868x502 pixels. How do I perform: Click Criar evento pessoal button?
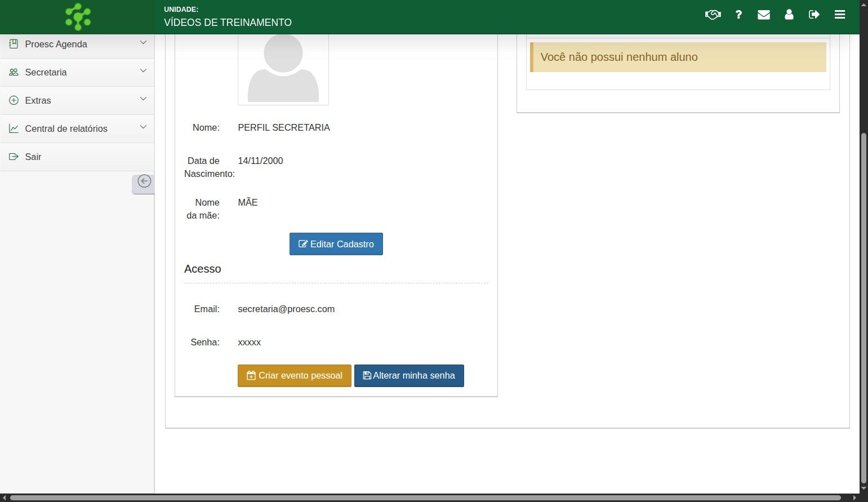click(295, 376)
